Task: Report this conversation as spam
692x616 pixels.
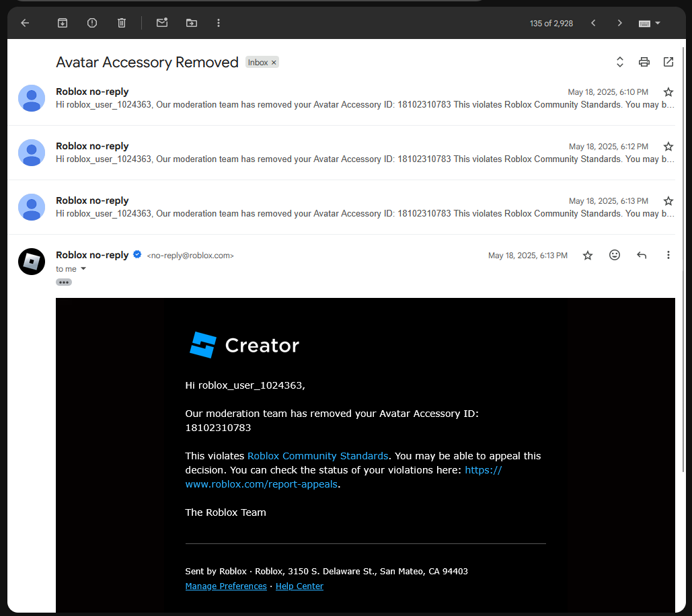Action: (x=91, y=23)
